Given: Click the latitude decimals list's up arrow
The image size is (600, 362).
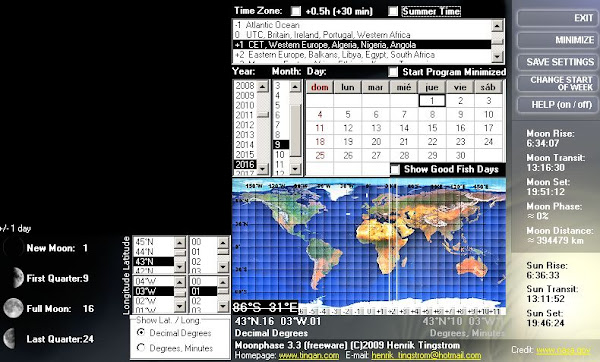Looking at the screenshot, I should coord(223,242).
